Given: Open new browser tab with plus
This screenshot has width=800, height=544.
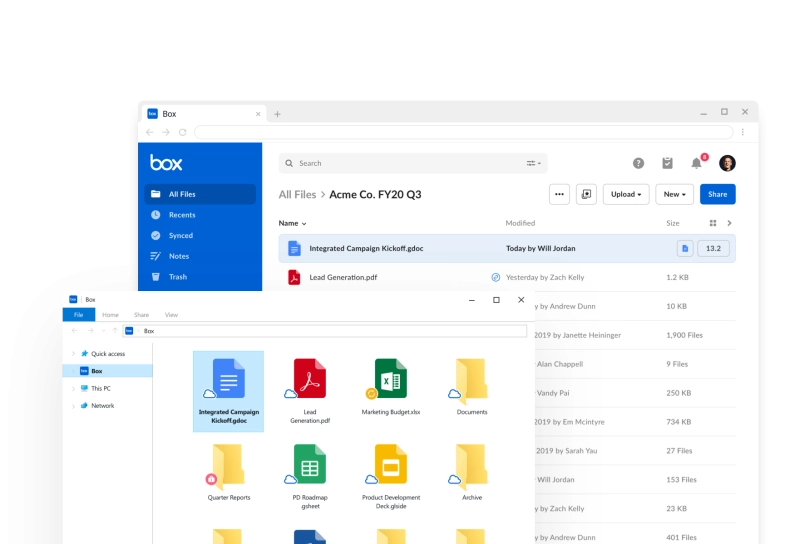Looking at the screenshot, I should [277, 114].
